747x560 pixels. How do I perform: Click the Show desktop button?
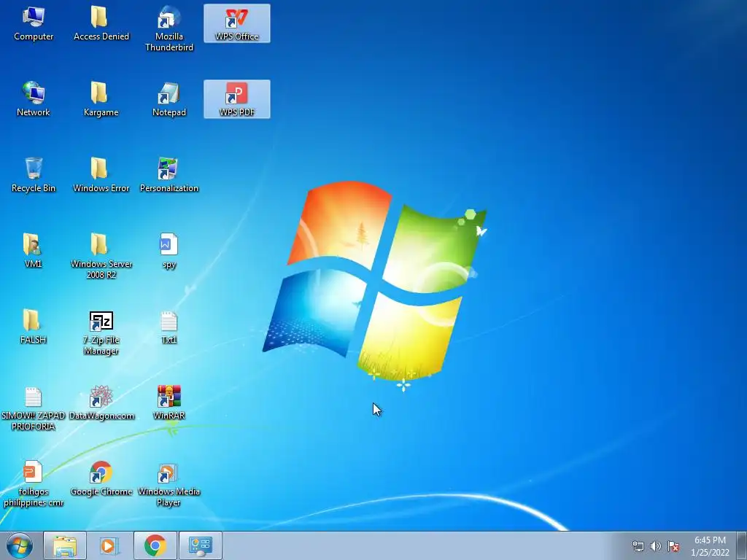pos(742,545)
